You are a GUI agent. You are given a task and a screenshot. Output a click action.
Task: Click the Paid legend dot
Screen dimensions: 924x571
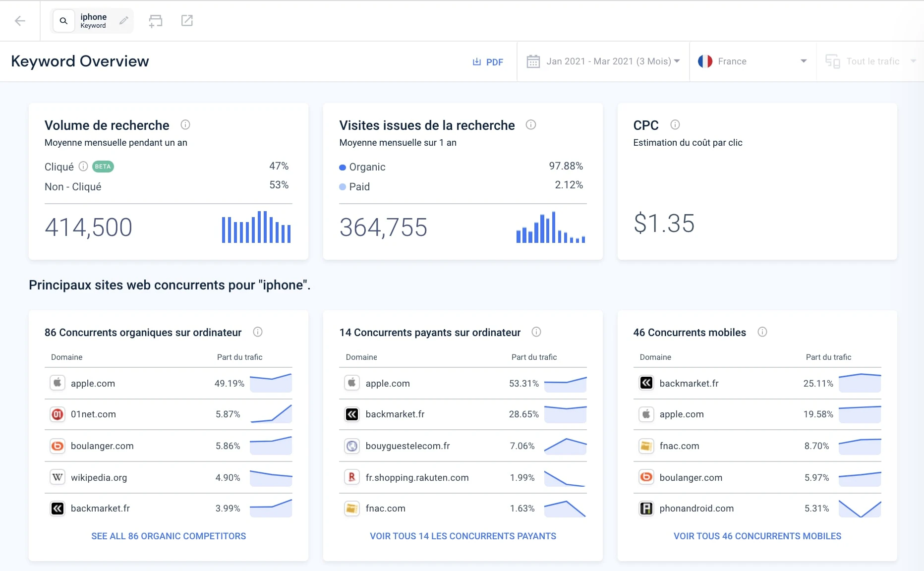point(343,187)
